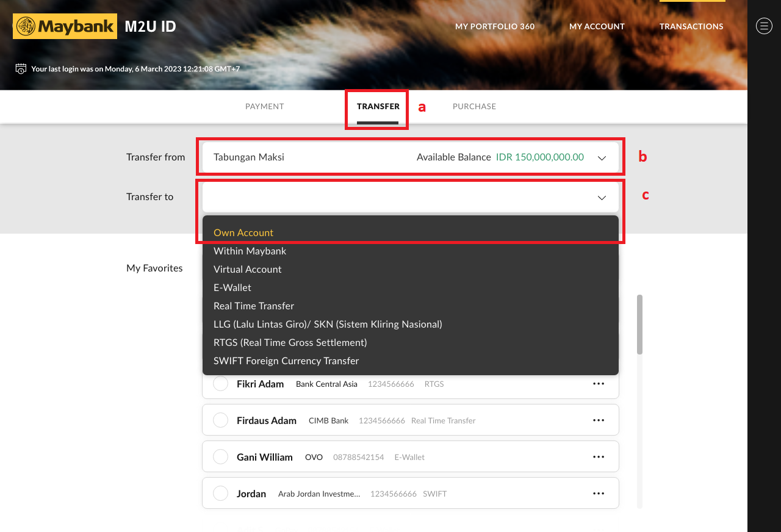Click the IDR 150,000,000.00 balance
The width and height of the screenshot is (781, 532).
[540, 157]
